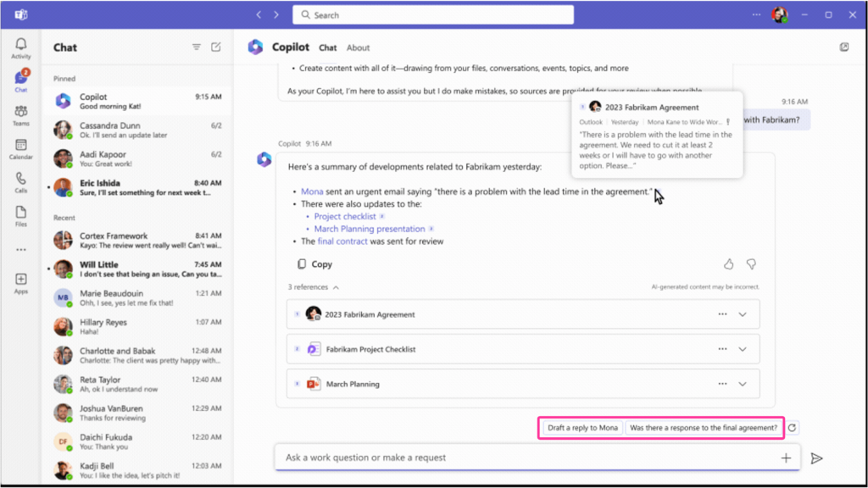Open the Activity feed
This screenshot has width=868, height=488.
[19, 47]
